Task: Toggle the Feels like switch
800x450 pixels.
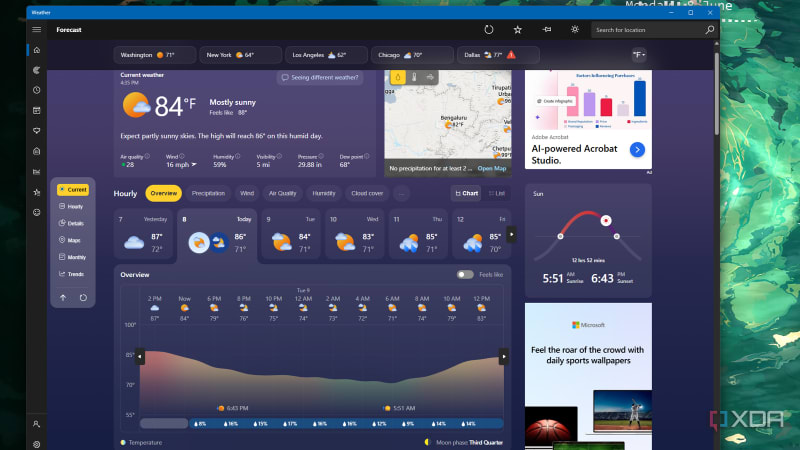Action: (465, 274)
